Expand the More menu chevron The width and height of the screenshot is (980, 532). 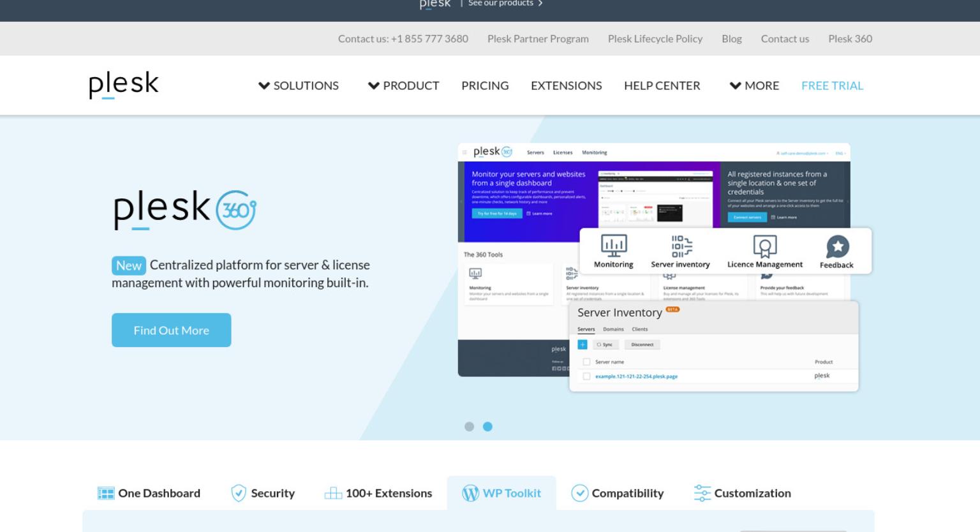[x=736, y=85]
